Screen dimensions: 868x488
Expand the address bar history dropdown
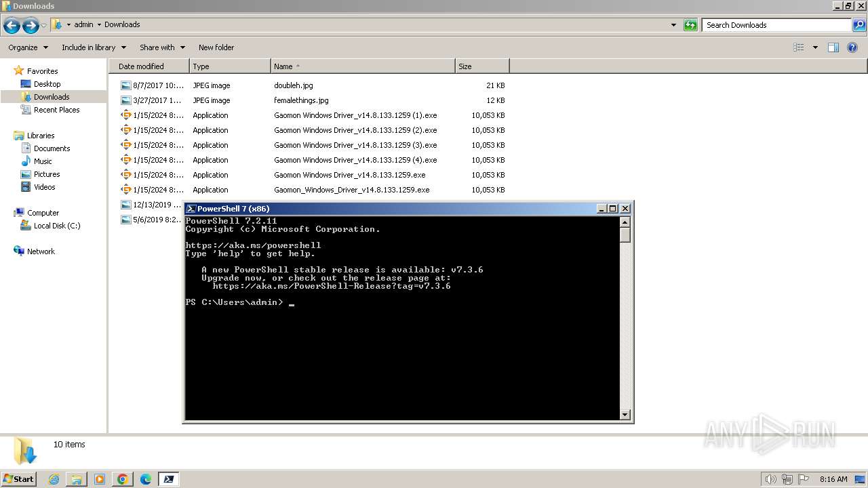[673, 25]
